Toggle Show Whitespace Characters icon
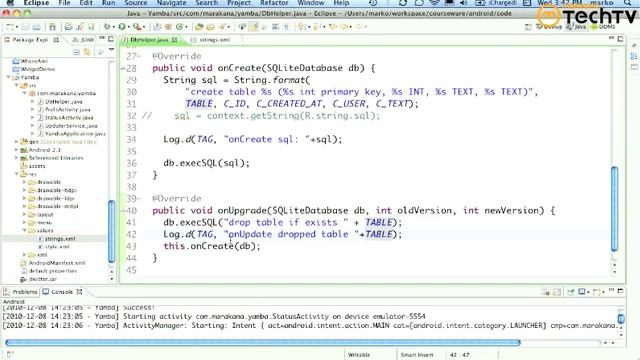Image resolution: width=640 pixels, height=360 pixels. point(286,27)
